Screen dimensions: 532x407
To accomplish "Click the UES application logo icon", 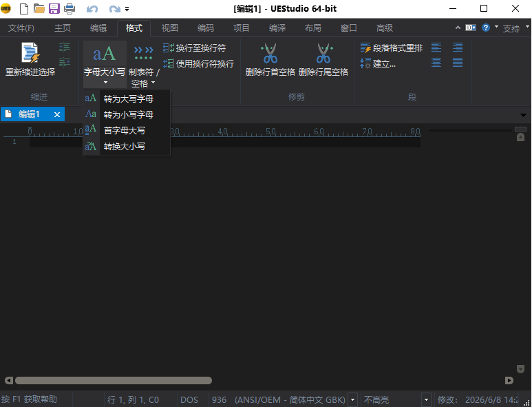I will pos(6,8).
